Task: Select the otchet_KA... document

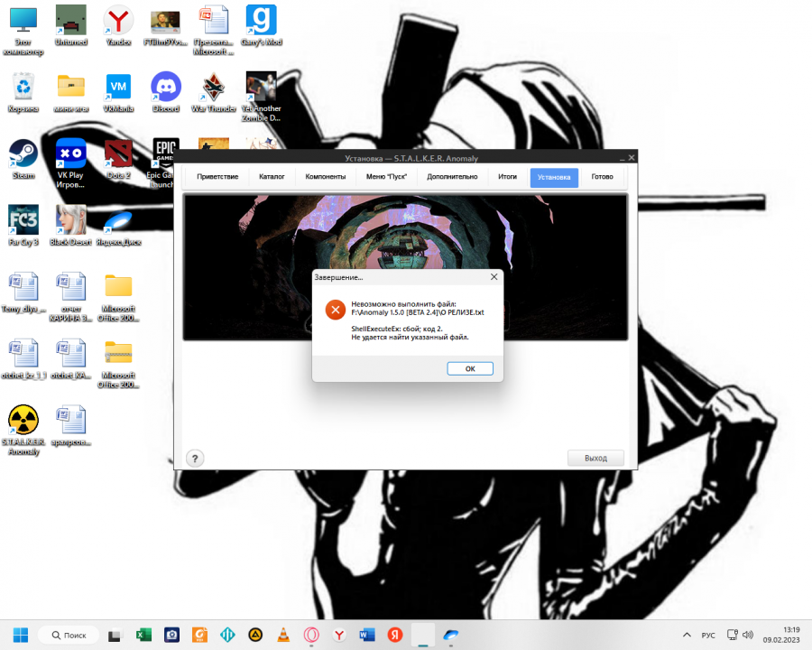Action: (x=71, y=358)
